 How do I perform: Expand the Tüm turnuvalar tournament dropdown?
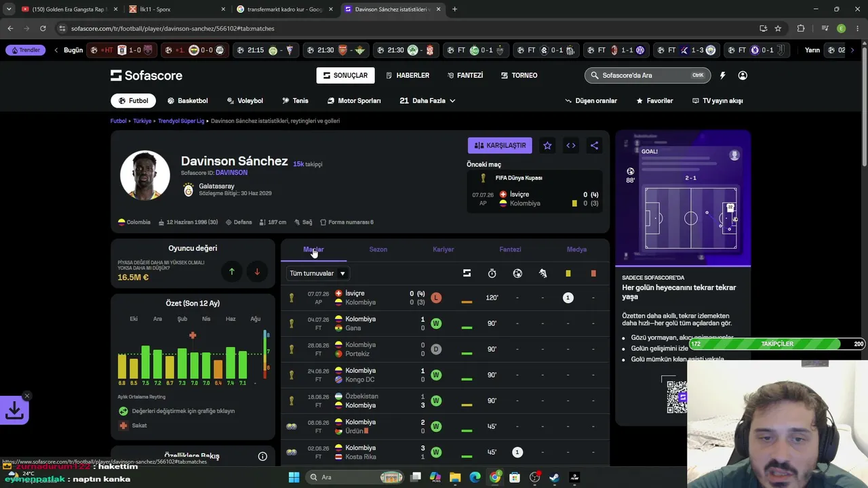(318, 273)
